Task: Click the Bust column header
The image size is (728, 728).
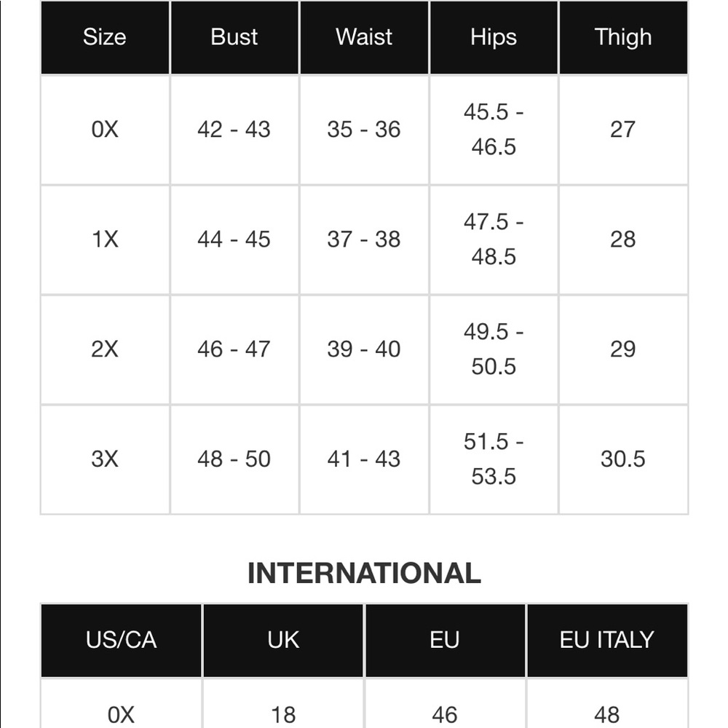Action: coord(234,37)
